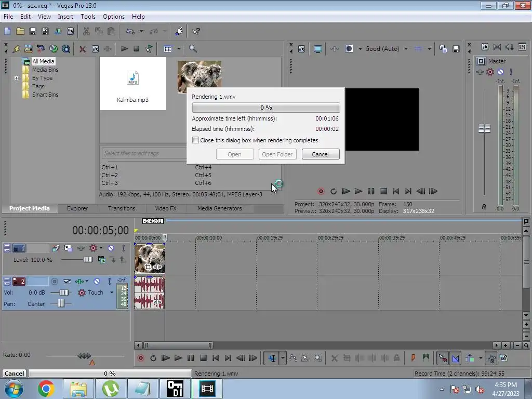
Task: Select the Zoom Edit tool
Action: 317,358
